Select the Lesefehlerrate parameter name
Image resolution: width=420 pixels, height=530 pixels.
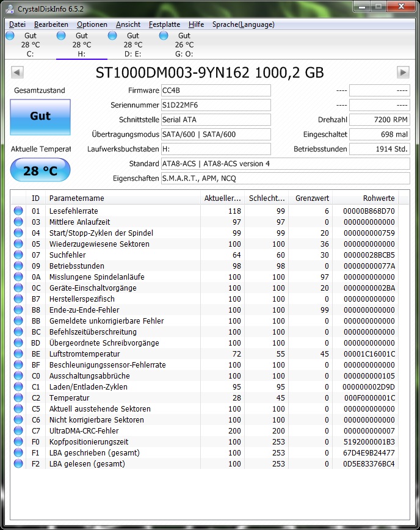74,211
